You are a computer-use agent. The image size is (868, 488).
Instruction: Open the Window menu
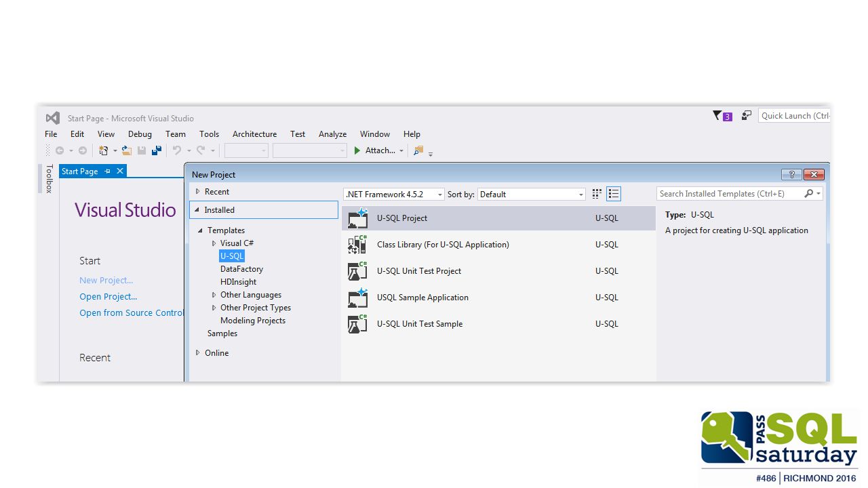(x=375, y=134)
